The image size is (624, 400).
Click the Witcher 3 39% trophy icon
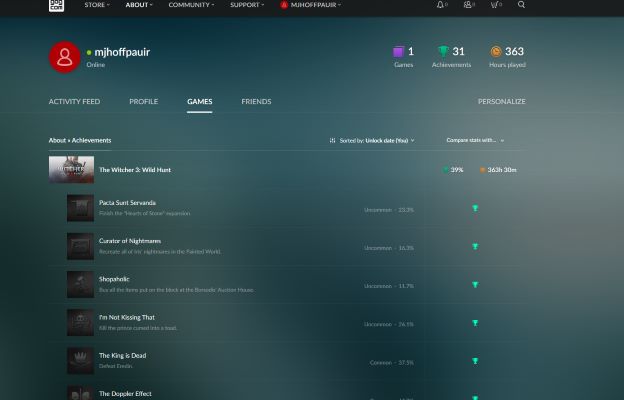click(x=445, y=170)
